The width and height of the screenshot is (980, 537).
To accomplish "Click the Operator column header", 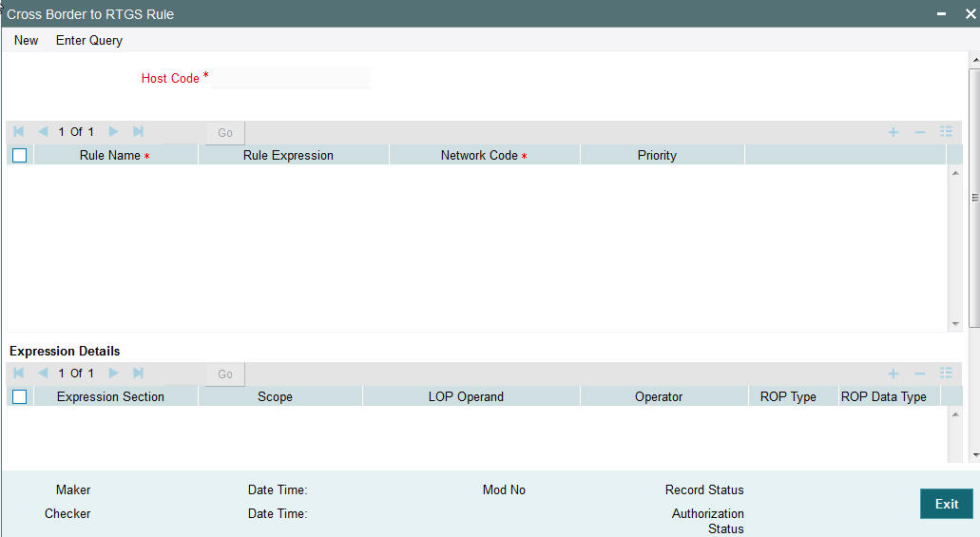I will pos(663,396).
